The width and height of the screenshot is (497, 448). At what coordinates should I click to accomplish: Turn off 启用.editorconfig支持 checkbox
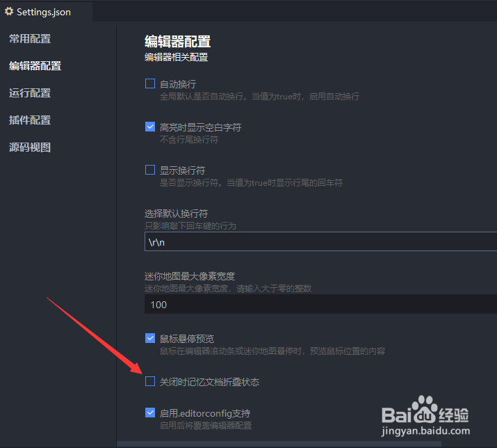(150, 413)
